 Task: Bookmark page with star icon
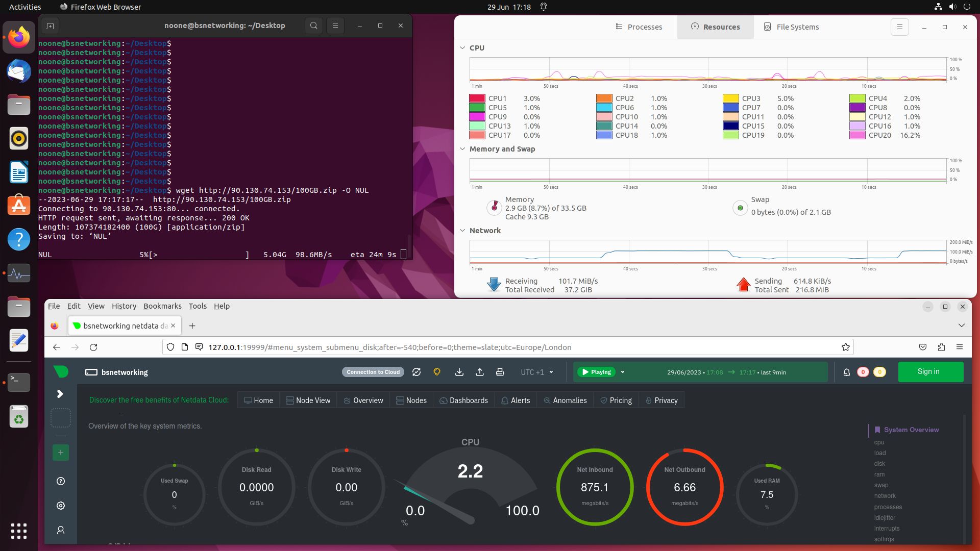[x=846, y=347]
